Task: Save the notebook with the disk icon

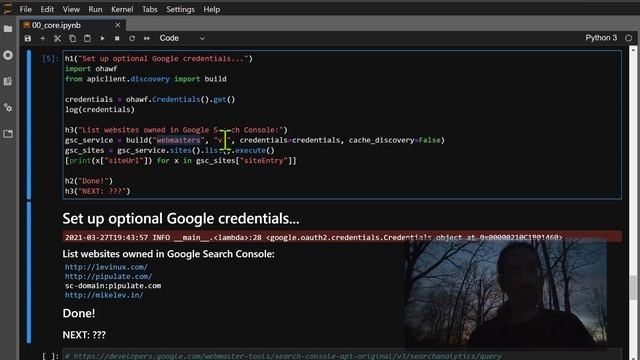Action: tap(27, 38)
